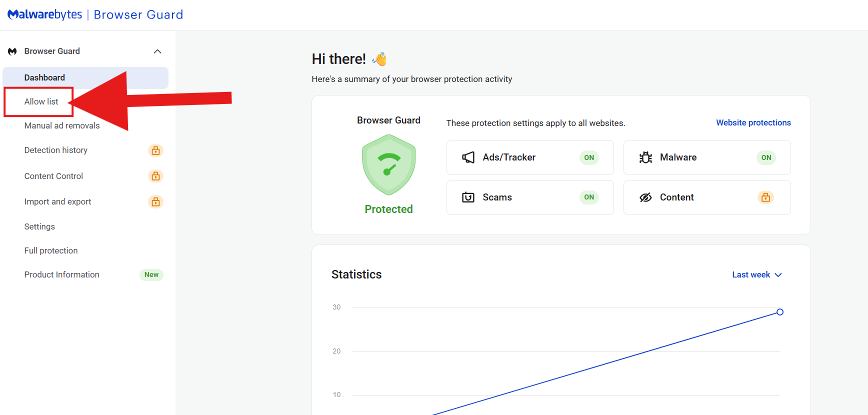
Task: Click the waving hand emoji
Action: pyautogui.click(x=379, y=59)
